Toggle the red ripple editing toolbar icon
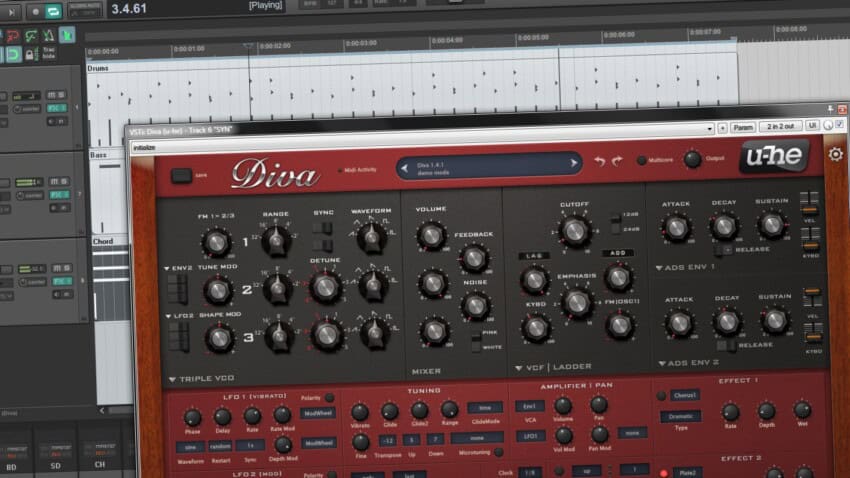Viewport: 850px width, 478px height. [x=13, y=36]
